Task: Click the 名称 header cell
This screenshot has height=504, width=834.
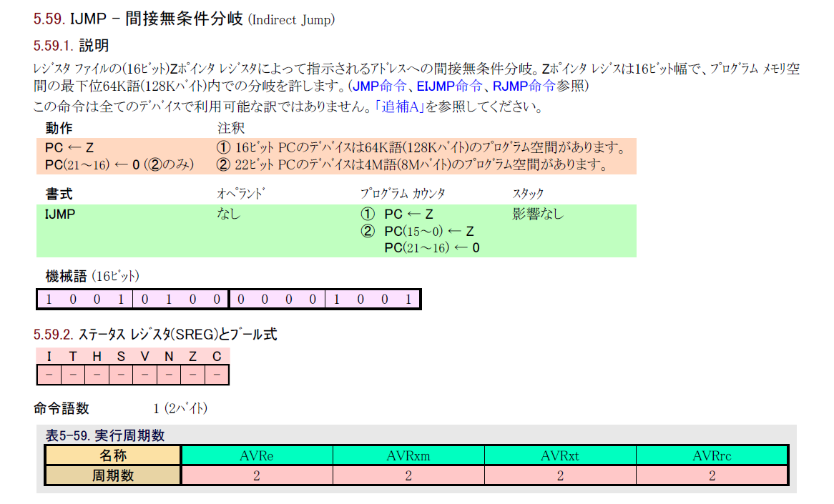Action: pos(113,455)
